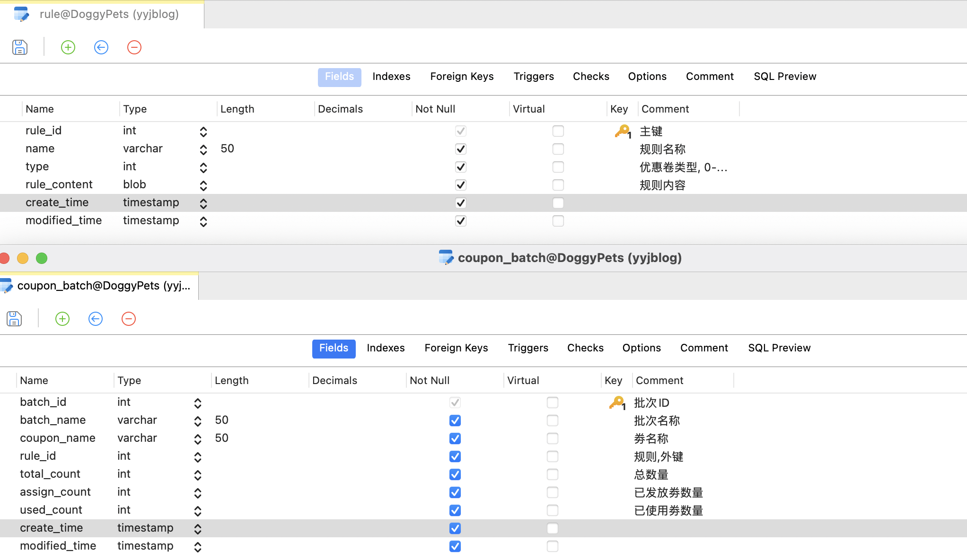Click the primary key icon for rule_id
This screenshot has width=967, height=560.
pos(623,131)
